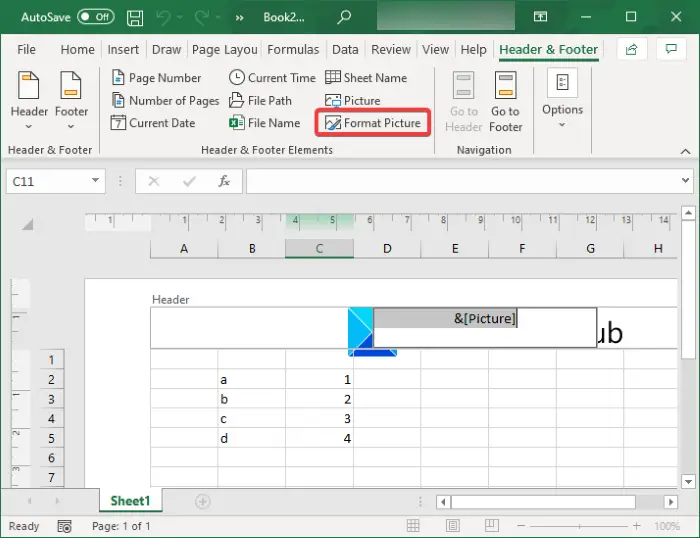This screenshot has width=700, height=538.
Task: Click the Go to Header button
Action: [x=463, y=102]
